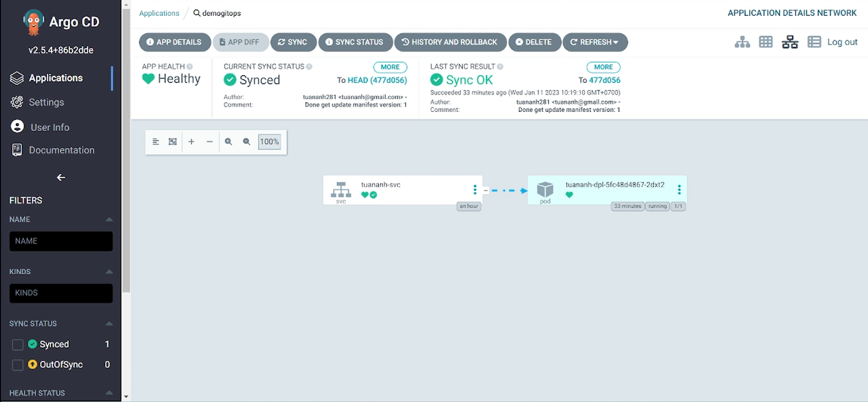
Task: Click the sidebar vertical scrollbar
Action: pyautogui.click(x=126, y=150)
